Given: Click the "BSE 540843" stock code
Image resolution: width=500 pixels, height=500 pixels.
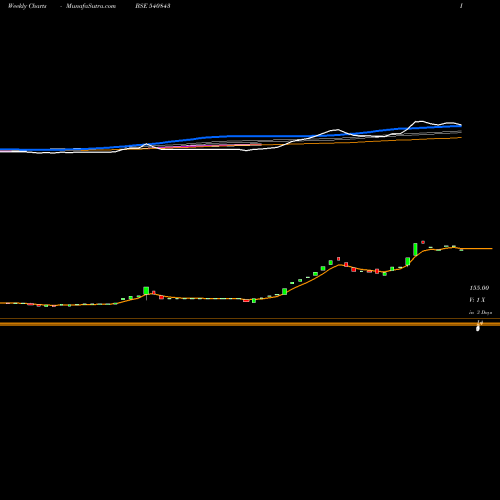Looking at the screenshot, I should pyautogui.click(x=153, y=6).
